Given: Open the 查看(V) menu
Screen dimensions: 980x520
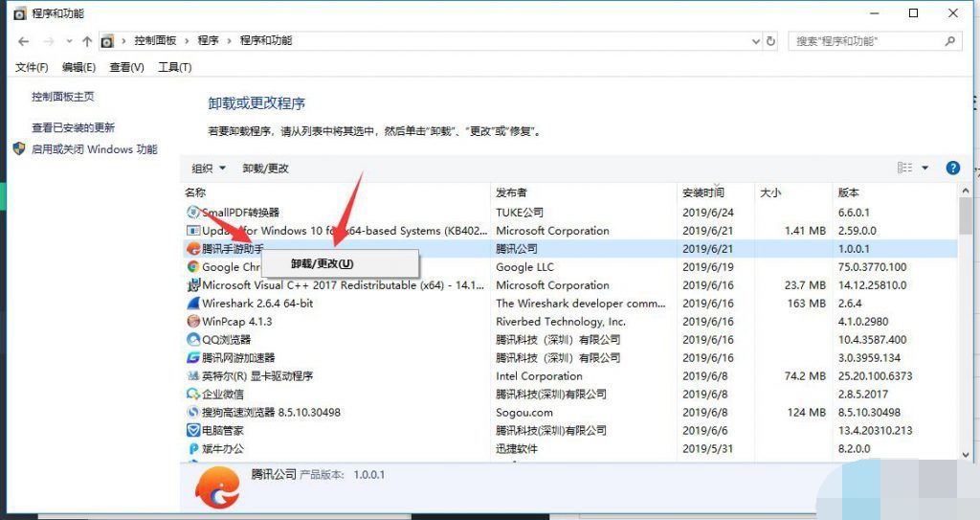Looking at the screenshot, I should pyautogui.click(x=126, y=67).
